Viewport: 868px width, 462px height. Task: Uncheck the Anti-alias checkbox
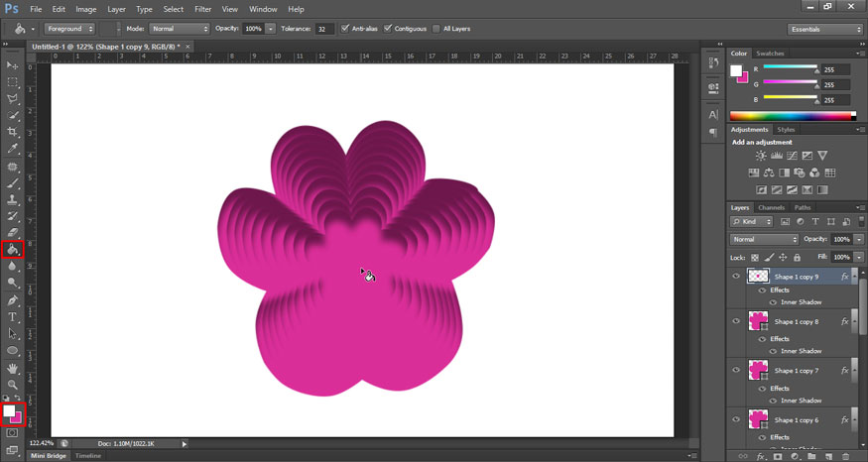click(345, 29)
